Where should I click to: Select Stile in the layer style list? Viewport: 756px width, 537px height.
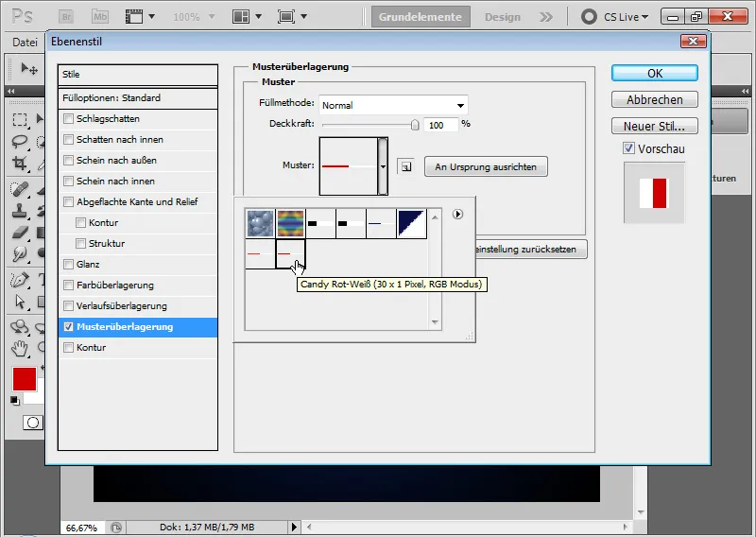(138, 75)
